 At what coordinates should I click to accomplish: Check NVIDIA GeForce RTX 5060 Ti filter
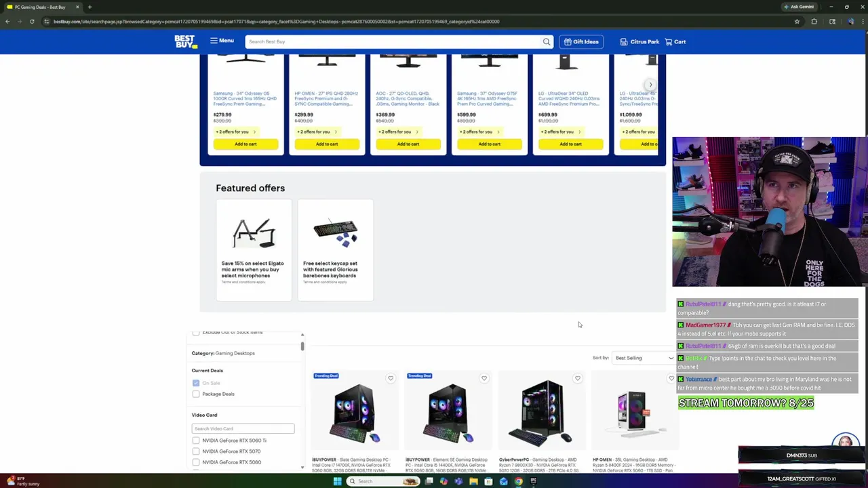point(196,441)
